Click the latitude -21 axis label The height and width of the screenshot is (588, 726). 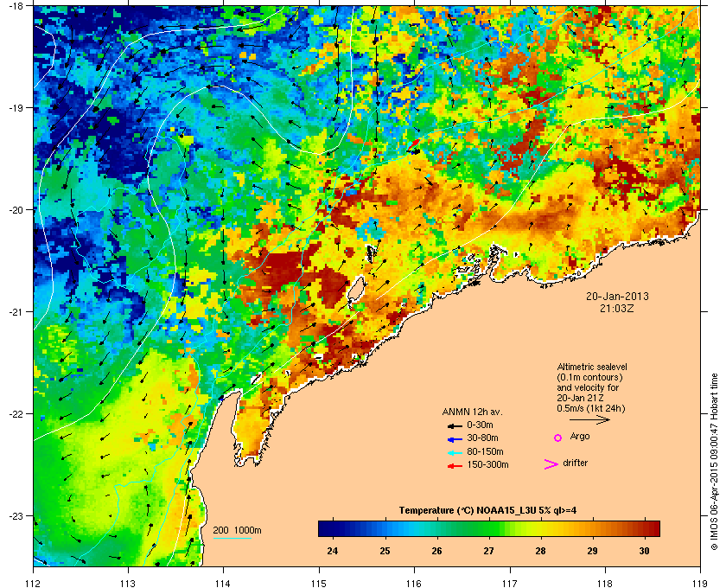16,311
